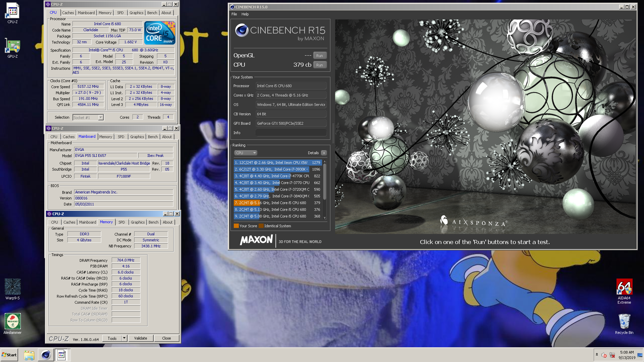
Task: Click the top CPU-Z window title icon
Action: point(48,4)
